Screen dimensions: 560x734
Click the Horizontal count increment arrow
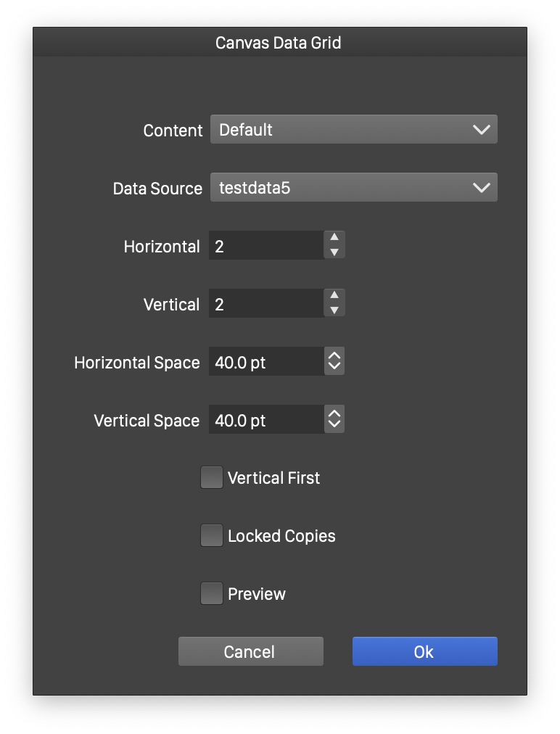(x=334, y=238)
